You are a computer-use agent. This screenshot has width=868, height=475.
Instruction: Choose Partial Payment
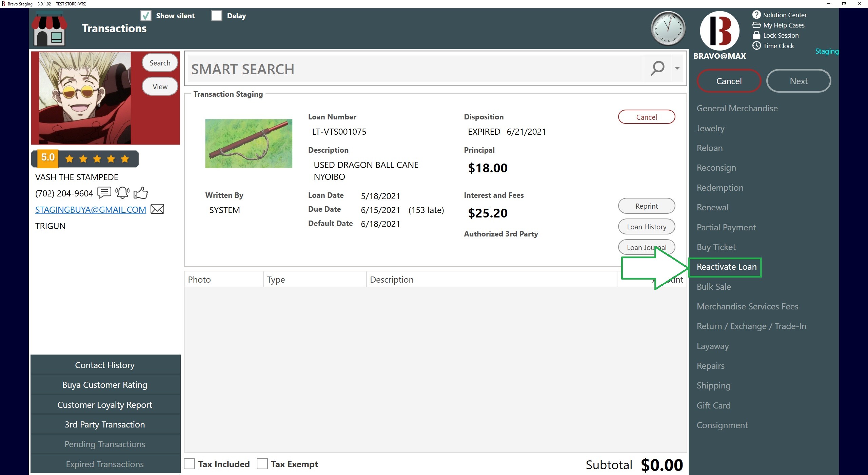[726, 227]
